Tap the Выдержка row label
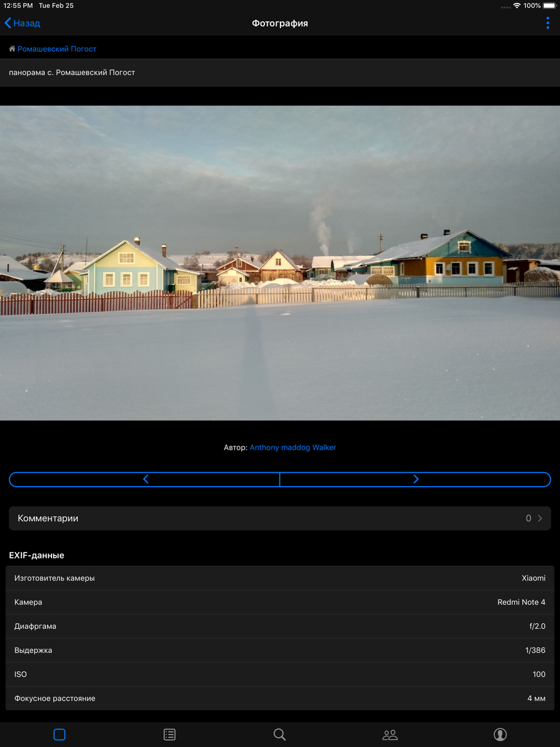The image size is (560, 747). coord(33,650)
